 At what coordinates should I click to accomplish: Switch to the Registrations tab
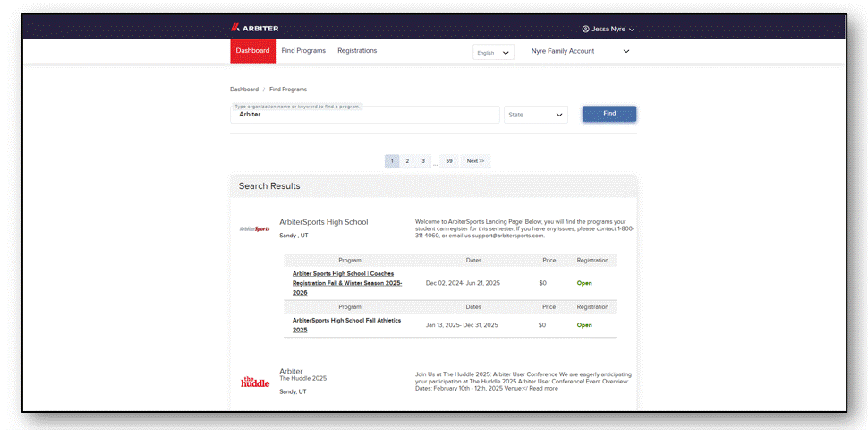tap(357, 50)
